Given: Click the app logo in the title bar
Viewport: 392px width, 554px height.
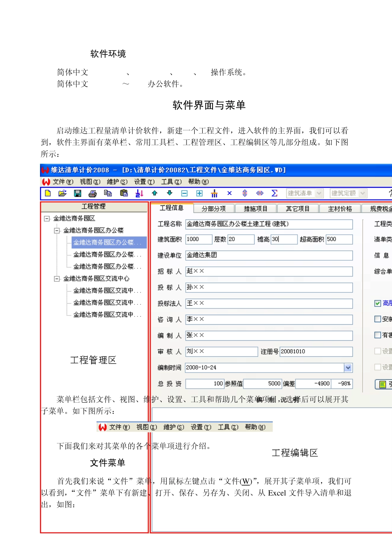Looking at the screenshot, I should (x=45, y=170).
